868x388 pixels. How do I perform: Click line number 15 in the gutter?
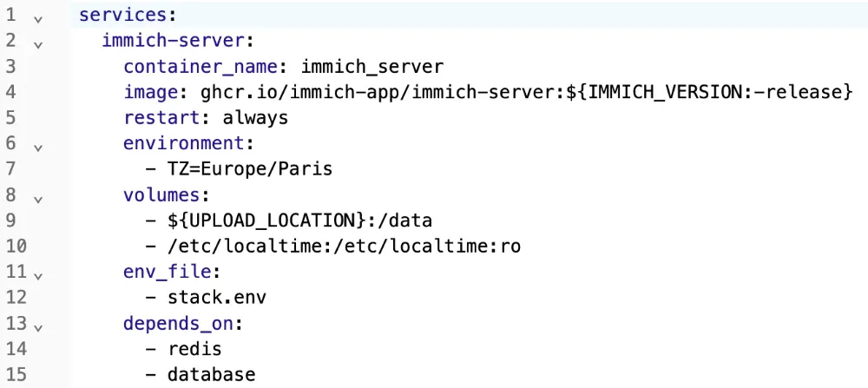[16, 374]
